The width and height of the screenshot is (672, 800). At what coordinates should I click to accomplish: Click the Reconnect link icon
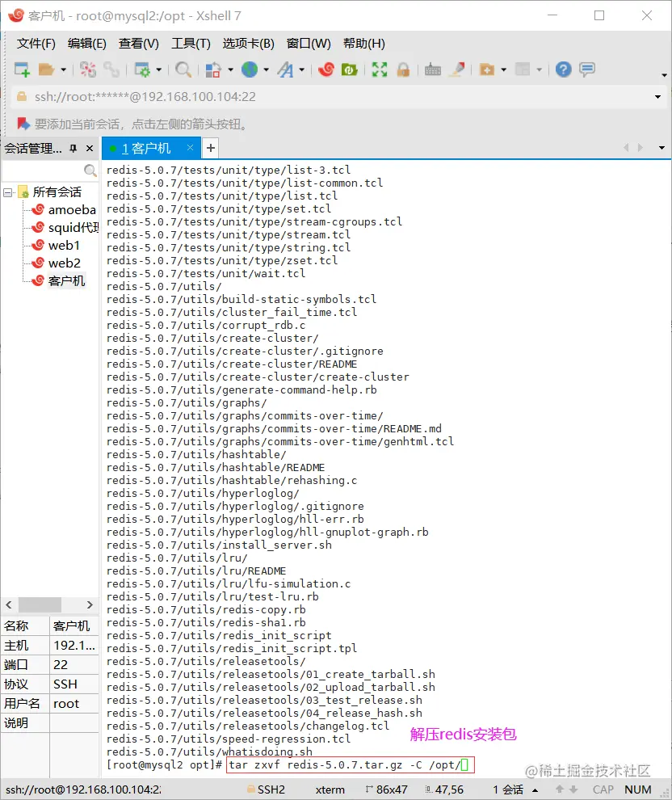tap(111, 69)
